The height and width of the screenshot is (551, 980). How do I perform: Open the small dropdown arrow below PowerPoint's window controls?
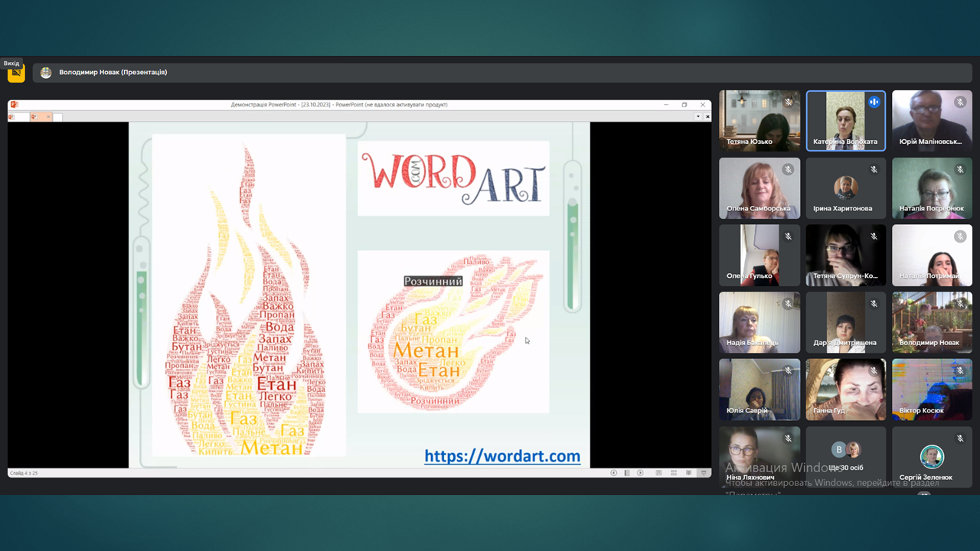[698, 116]
